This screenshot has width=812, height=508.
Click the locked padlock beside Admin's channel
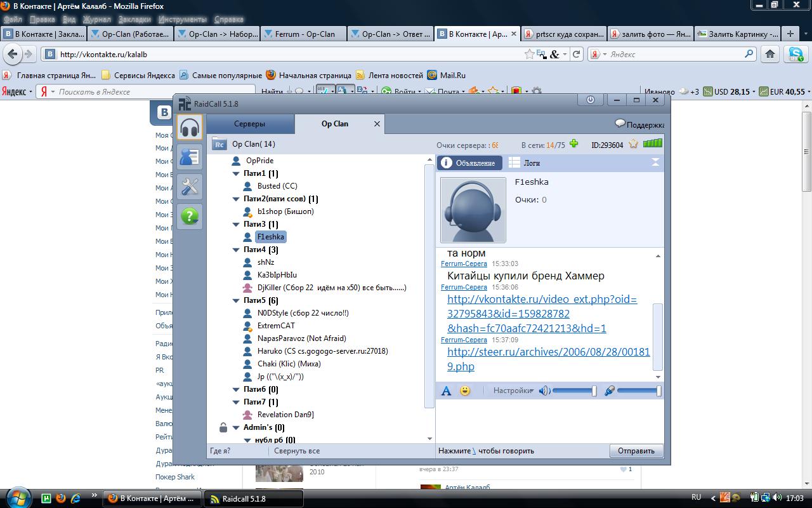point(223,427)
